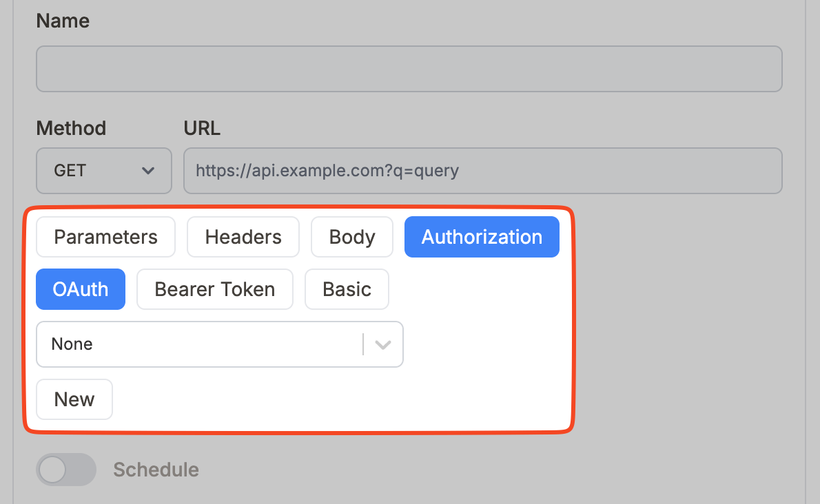Choose Bearer Token authorization
This screenshot has height=504, width=820.
pyautogui.click(x=214, y=289)
